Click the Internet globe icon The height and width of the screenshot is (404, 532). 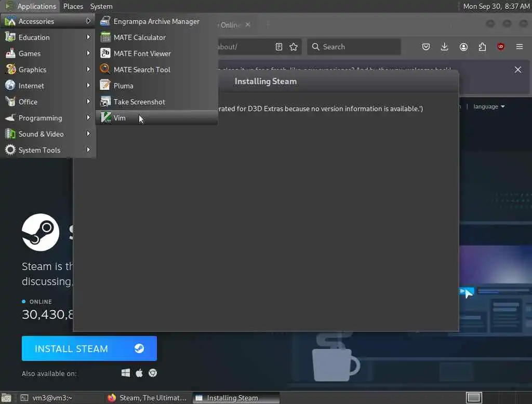[10, 85]
